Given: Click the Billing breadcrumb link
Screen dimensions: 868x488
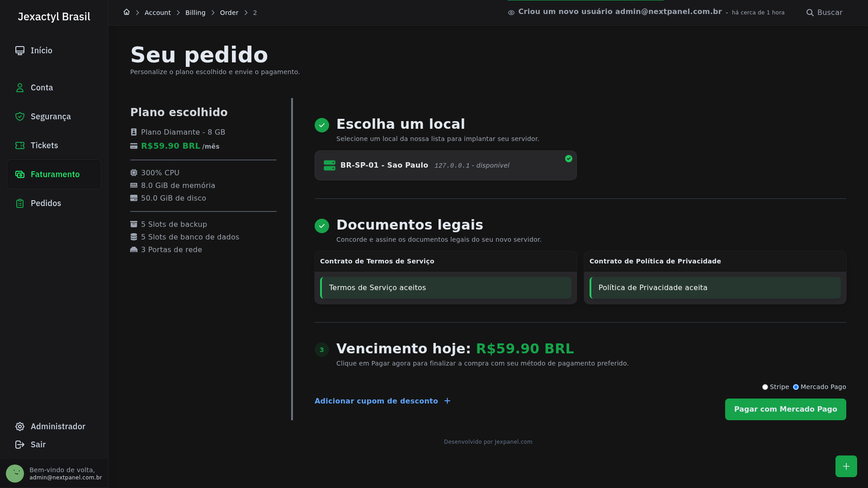Looking at the screenshot, I should coord(195,13).
